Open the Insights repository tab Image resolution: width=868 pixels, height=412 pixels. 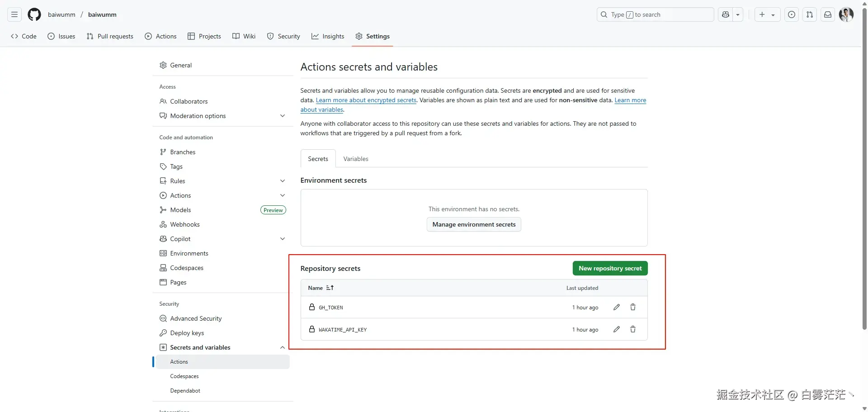(328, 36)
